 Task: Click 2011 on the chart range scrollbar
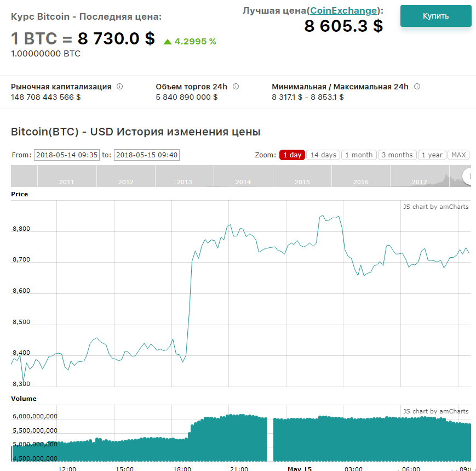pos(67,182)
